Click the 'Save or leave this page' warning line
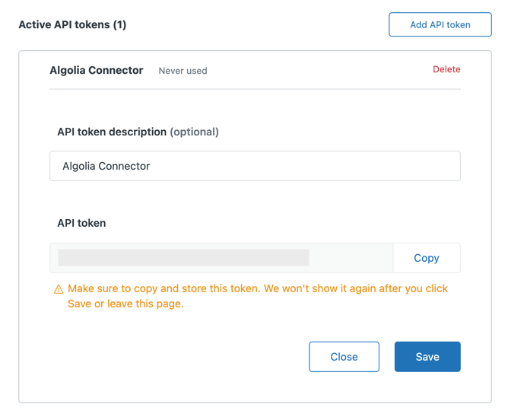 125,304
